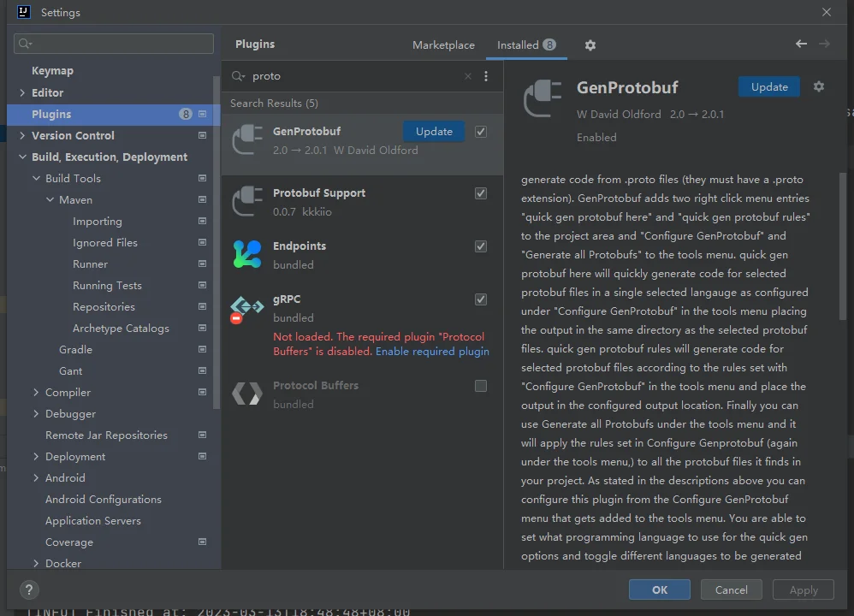Switch to the Marketplace tab
Image resolution: width=854 pixels, height=616 pixels.
[443, 44]
